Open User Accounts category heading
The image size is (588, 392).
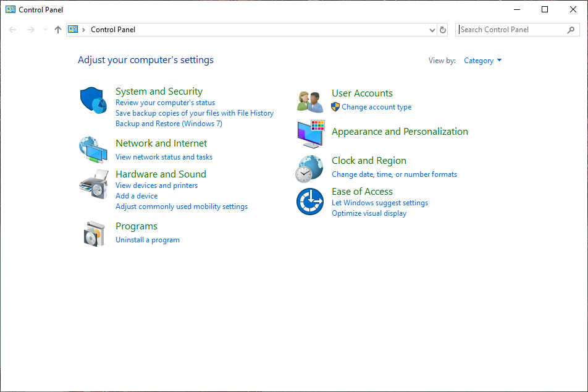click(x=362, y=93)
